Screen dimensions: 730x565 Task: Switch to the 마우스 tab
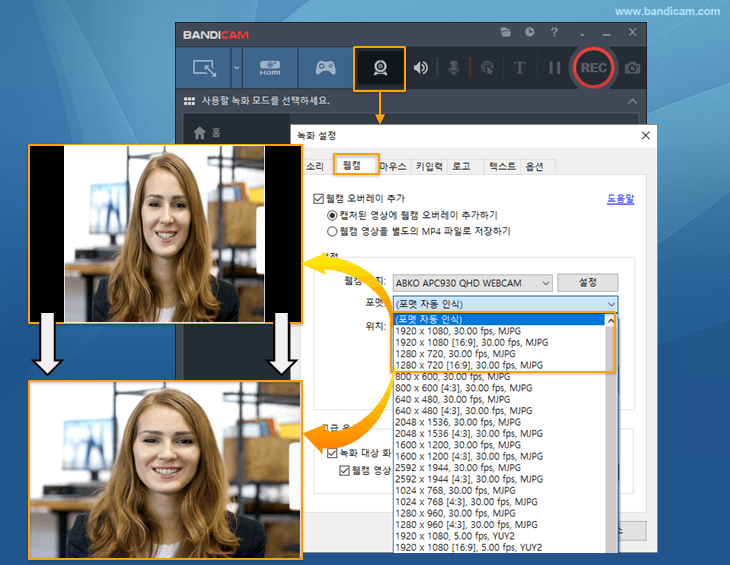tap(393, 166)
